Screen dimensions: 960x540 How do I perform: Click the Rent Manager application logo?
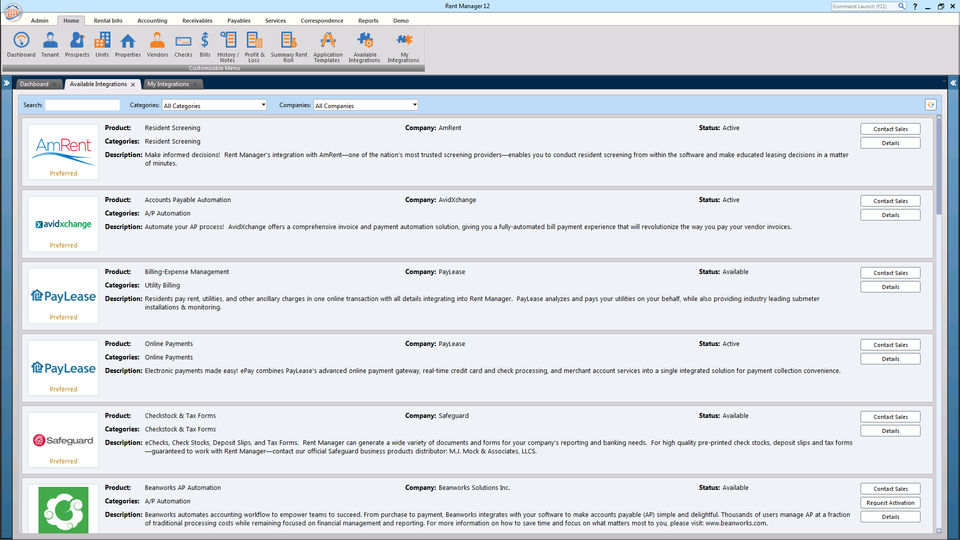pyautogui.click(x=12, y=11)
